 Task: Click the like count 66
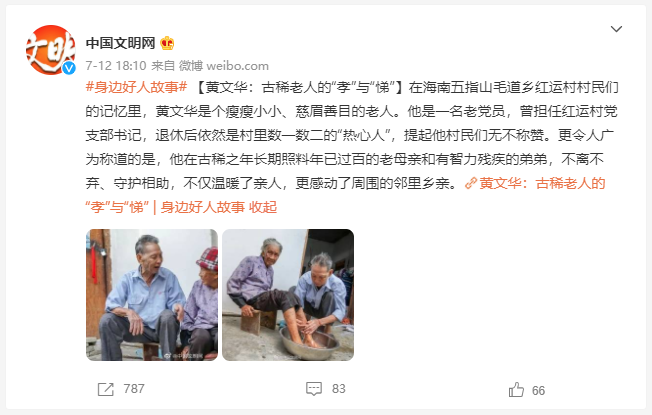coord(538,391)
